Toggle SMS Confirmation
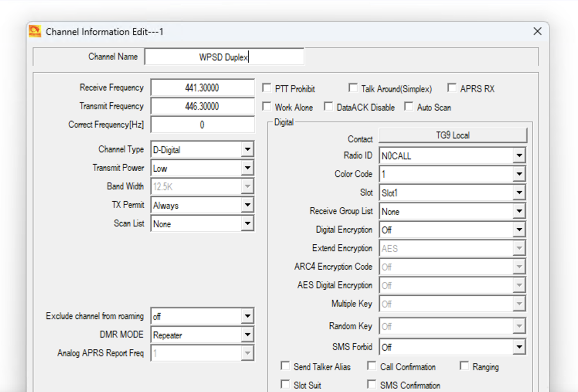The image size is (578, 392). (x=371, y=384)
